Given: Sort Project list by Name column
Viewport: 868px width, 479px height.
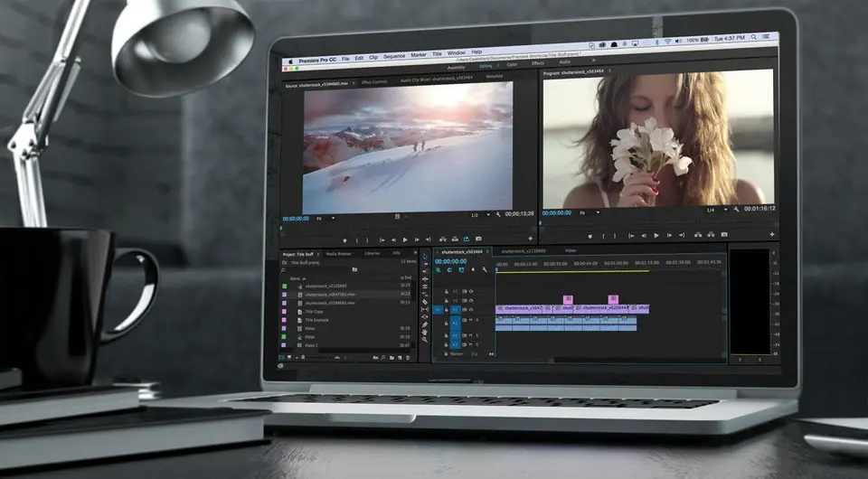Looking at the screenshot, I should (x=297, y=278).
